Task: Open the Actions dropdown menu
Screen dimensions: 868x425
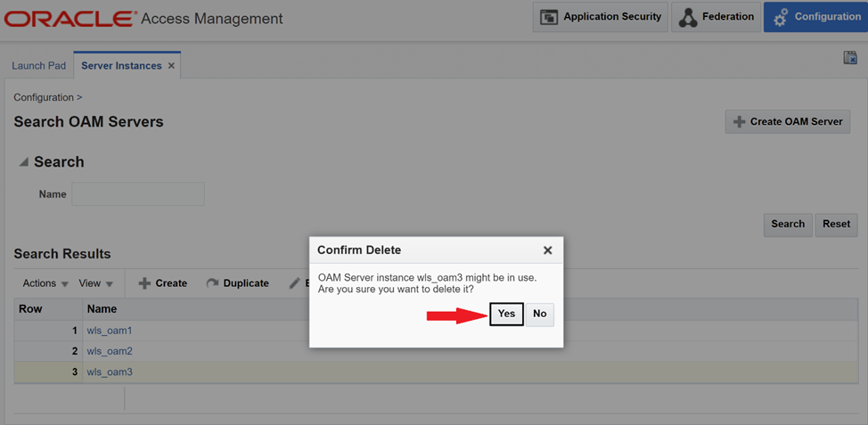Action: (x=45, y=283)
